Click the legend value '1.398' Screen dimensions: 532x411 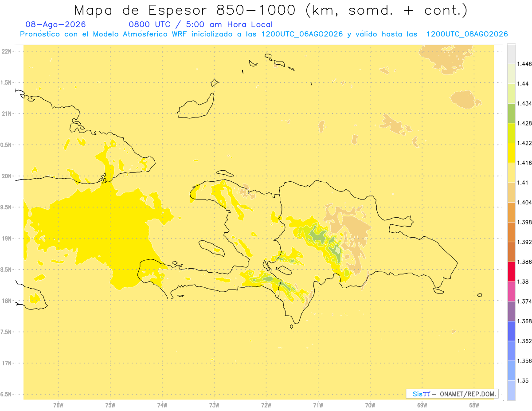coord(524,222)
